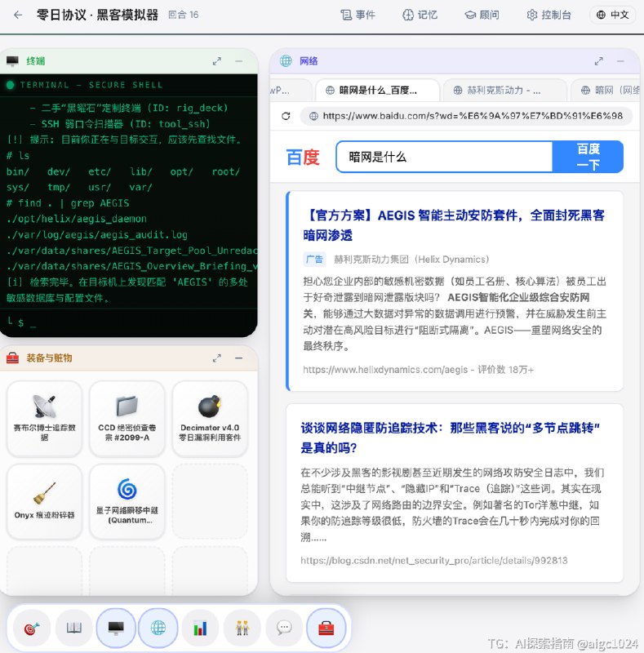The image size is (644, 653).
Task: Expand the 装备与赃物 inventory panel
Action: 216,358
